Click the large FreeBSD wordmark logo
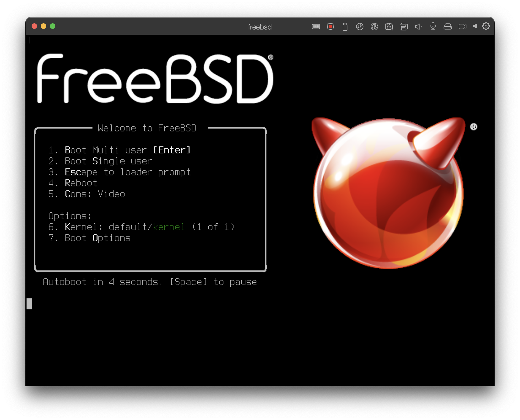520x420 pixels. coord(155,79)
